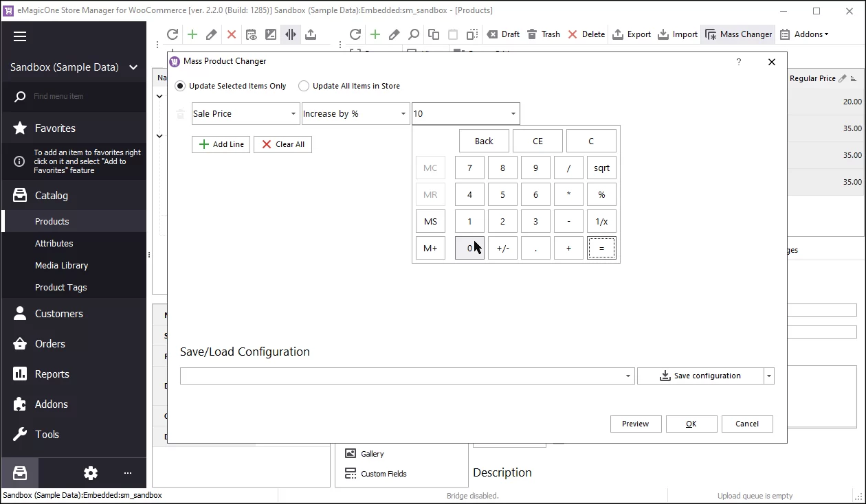Edit the selected product using the pencil icon
Screen dimensions: 866x504
(x=212, y=34)
